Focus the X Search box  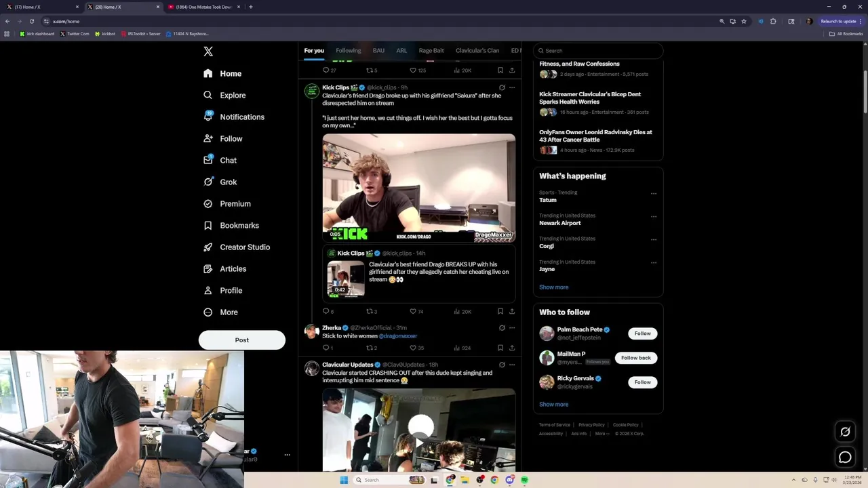click(x=597, y=50)
